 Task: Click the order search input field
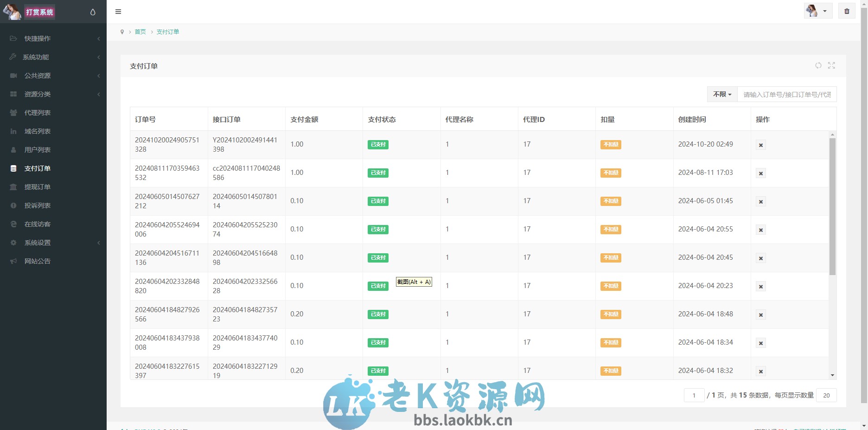[x=787, y=94]
